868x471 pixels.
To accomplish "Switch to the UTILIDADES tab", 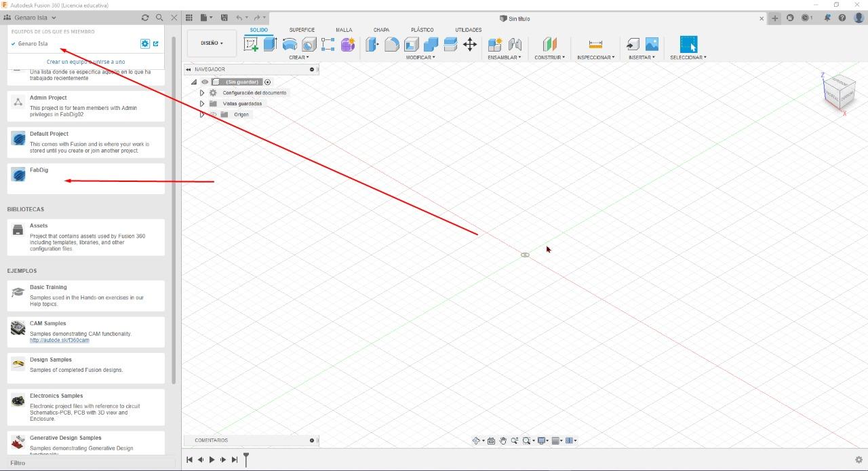I will pyautogui.click(x=468, y=30).
